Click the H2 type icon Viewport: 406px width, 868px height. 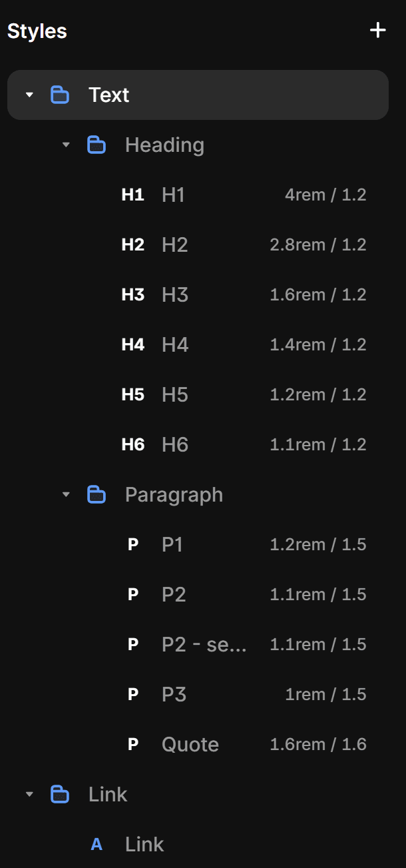(x=133, y=244)
